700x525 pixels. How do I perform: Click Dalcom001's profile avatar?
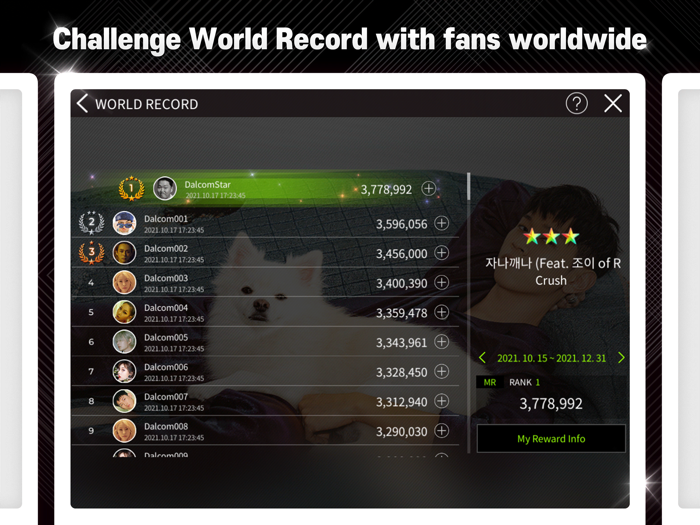point(124,223)
